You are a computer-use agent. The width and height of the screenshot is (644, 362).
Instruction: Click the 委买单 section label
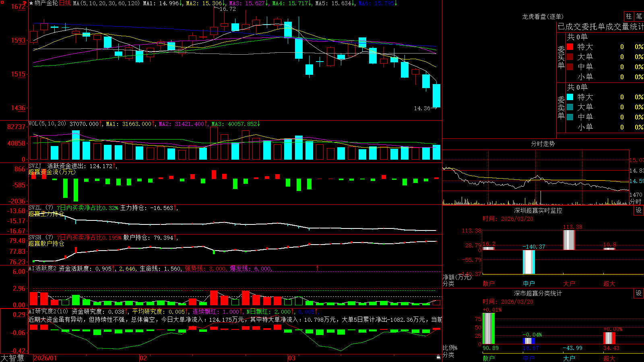[x=561, y=57]
